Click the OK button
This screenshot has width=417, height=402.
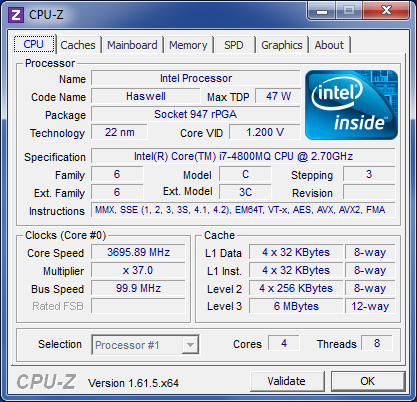tap(368, 381)
